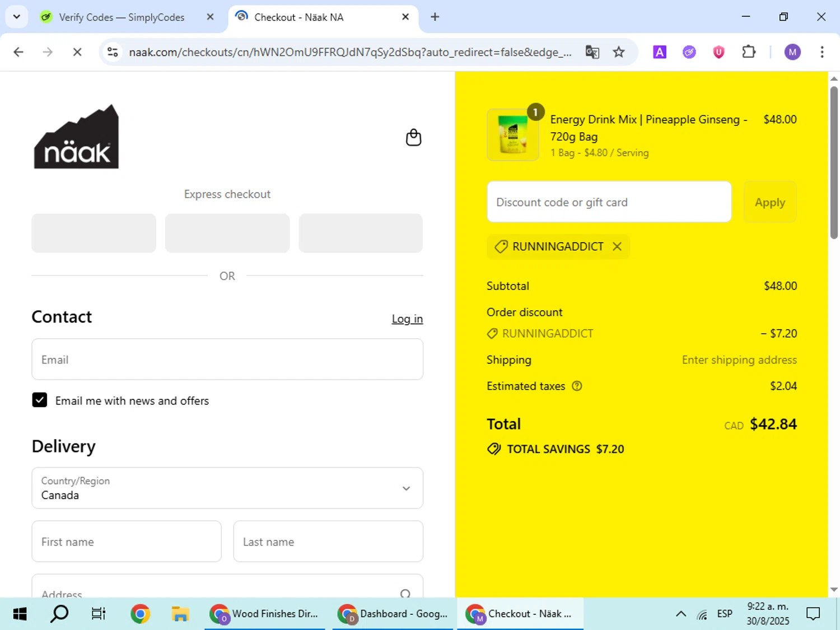Screen dimensions: 840x630
Task: Click the first express checkout button
Action: tap(94, 233)
